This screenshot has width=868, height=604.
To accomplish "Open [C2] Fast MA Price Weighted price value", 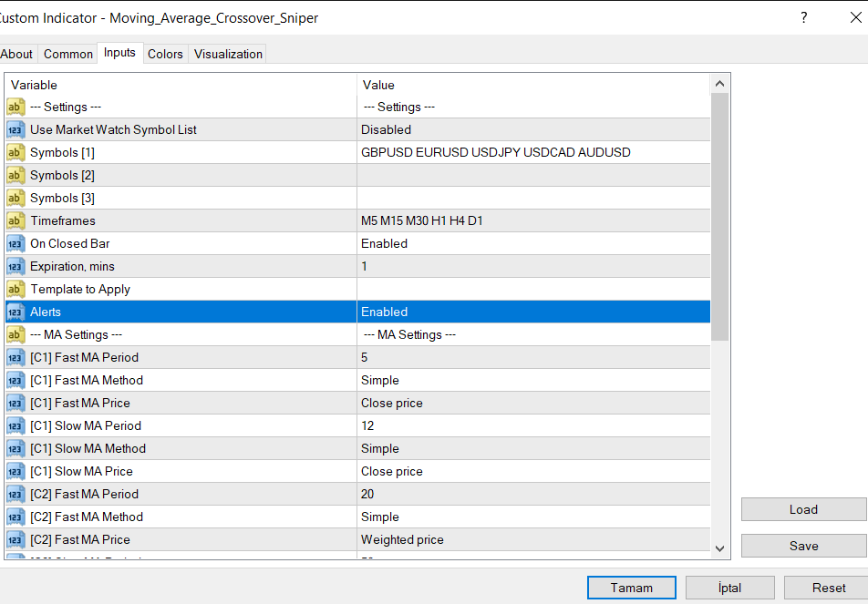I will 532,539.
